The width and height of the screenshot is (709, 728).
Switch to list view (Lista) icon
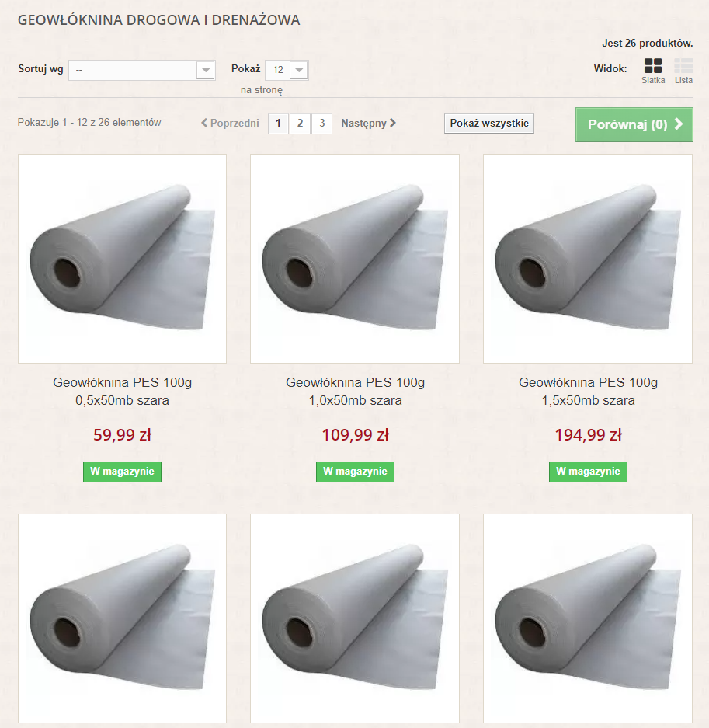(x=683, y=66)
